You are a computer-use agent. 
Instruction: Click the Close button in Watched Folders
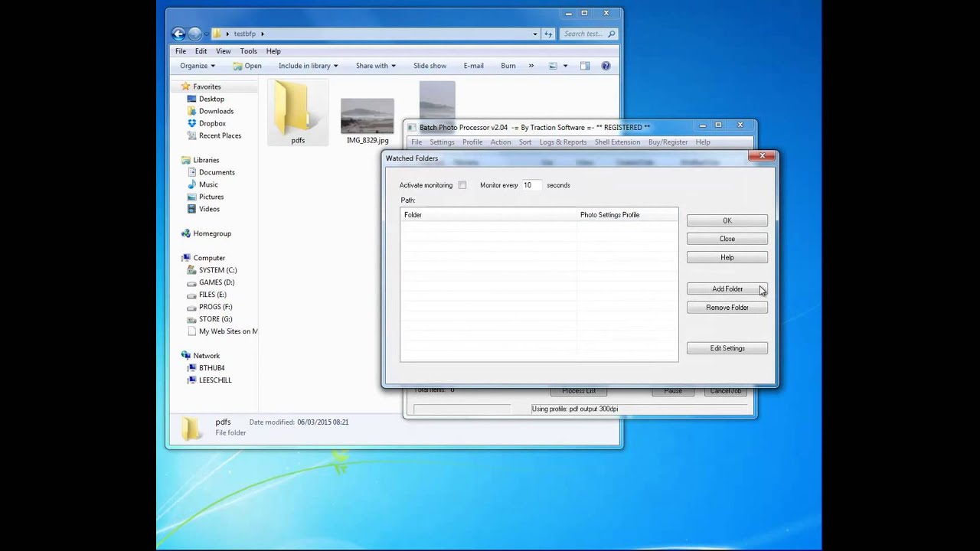pos(727,239)
